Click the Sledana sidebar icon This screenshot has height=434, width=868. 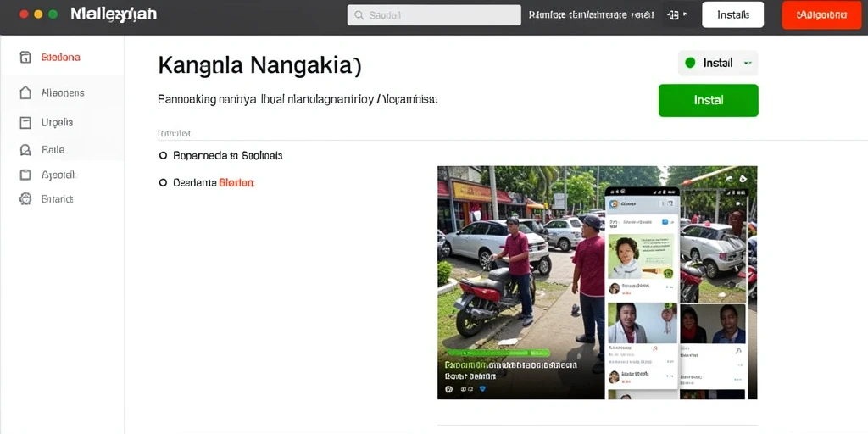(25, 57)
